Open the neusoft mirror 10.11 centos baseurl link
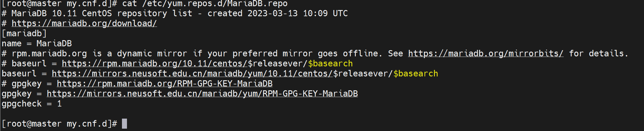Viewport: 644px width, 131px height. 192,74
